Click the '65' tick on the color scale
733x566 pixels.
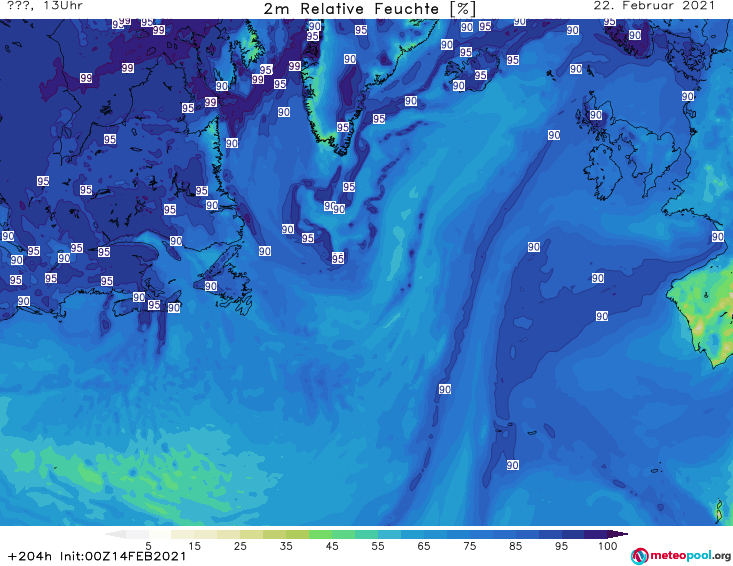(x=424, y=545)
